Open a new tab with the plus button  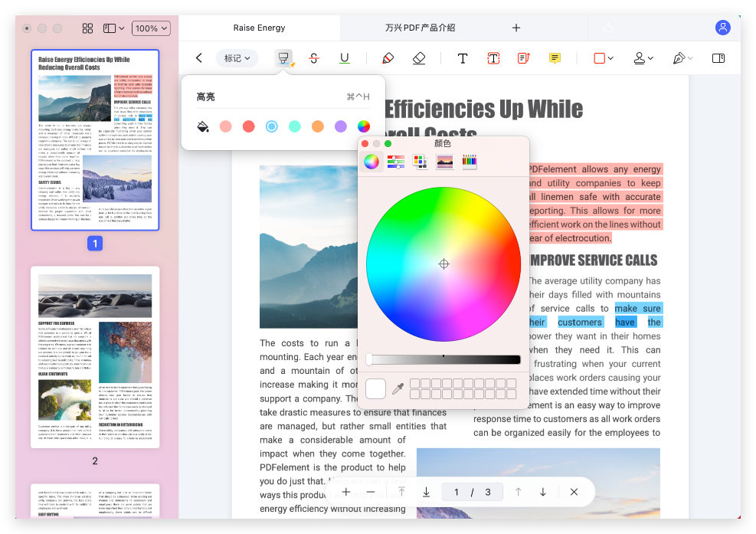coord(515,28)
